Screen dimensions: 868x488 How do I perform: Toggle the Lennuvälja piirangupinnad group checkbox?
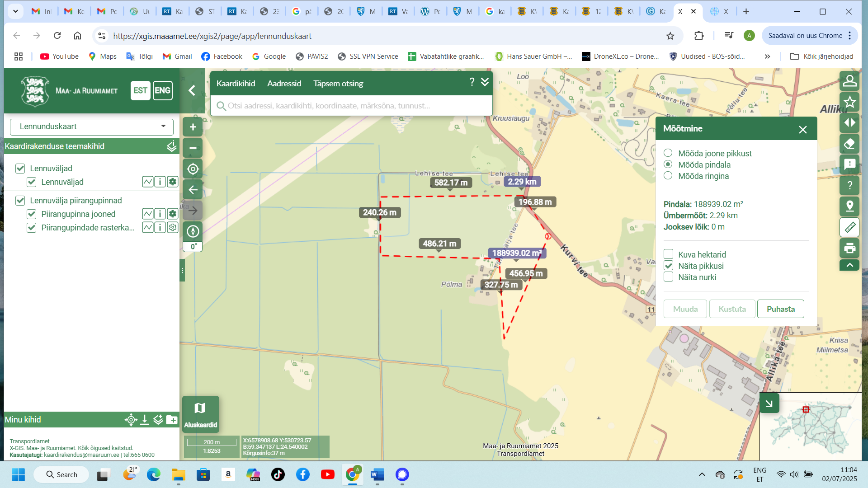20,201
